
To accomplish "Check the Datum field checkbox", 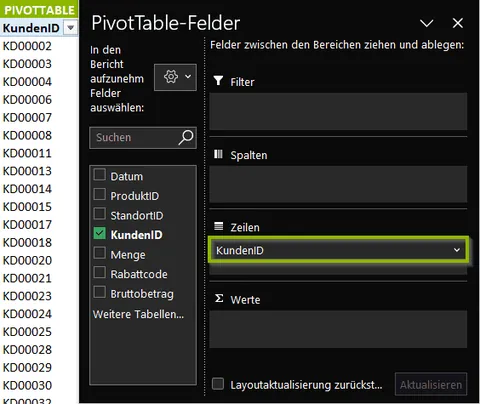I will pyautogui.click(x=100, y=175).
